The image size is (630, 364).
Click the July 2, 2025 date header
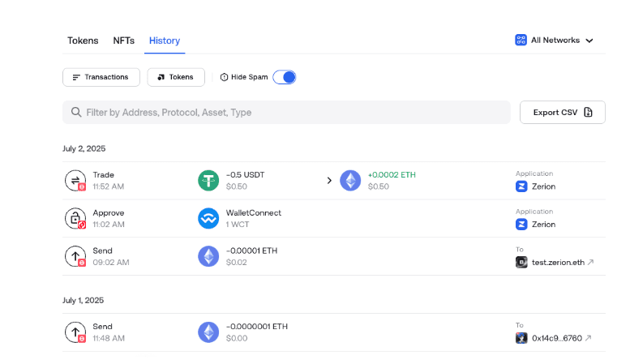pyautogui.click(x=84, y=148)
